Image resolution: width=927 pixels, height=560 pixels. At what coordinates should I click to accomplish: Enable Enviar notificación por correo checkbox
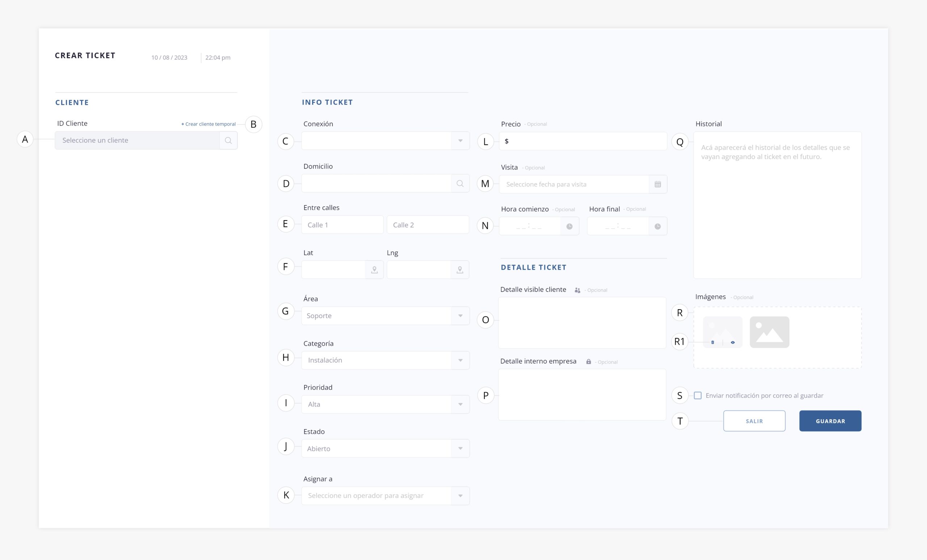click(697, 395)
